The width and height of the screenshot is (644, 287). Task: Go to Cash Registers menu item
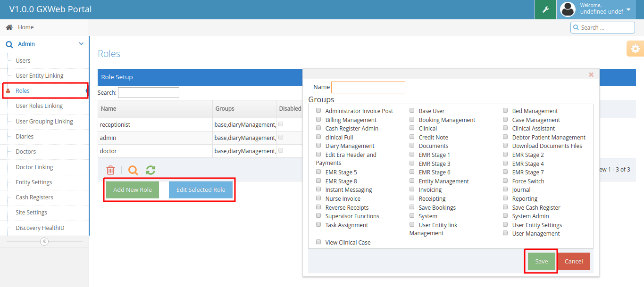[34, 197]
